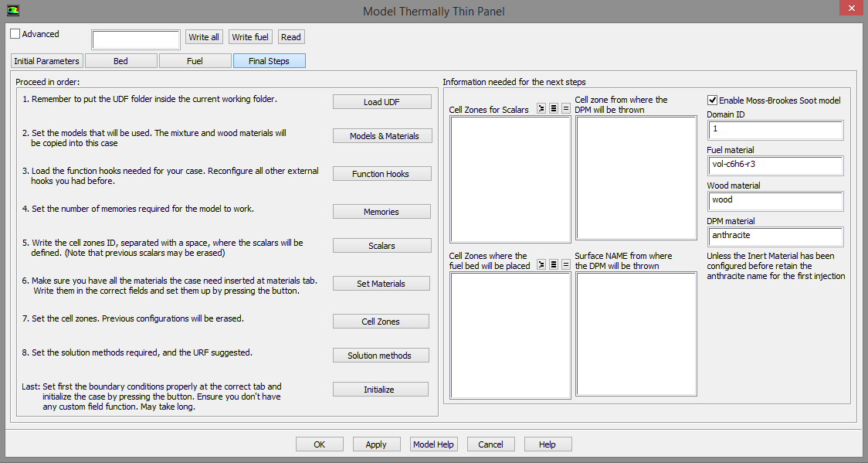This screenshot has height=463, width=868.
Task: Click the Function Hooks button
Action: click(381, 174)
